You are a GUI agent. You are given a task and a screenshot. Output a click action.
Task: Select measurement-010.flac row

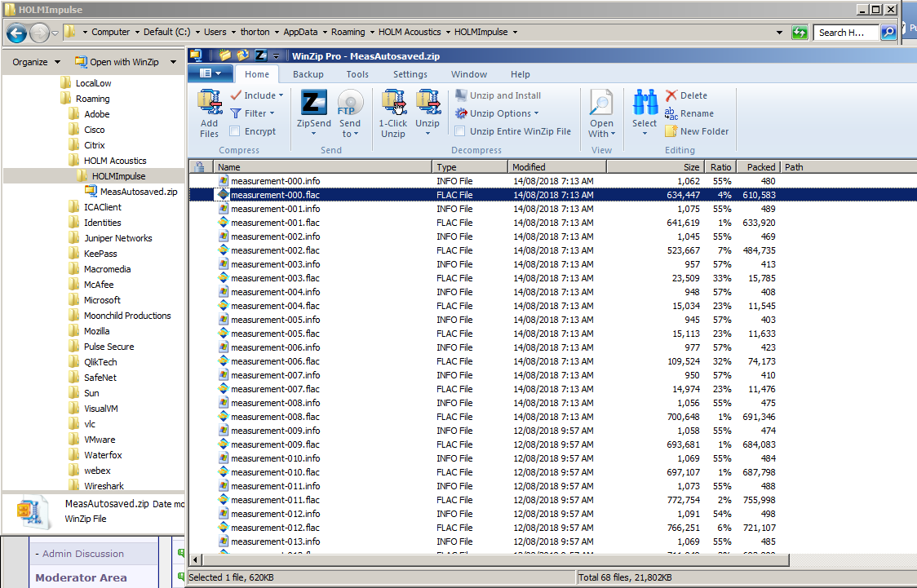pyautogui.click(x=552, y=472)
